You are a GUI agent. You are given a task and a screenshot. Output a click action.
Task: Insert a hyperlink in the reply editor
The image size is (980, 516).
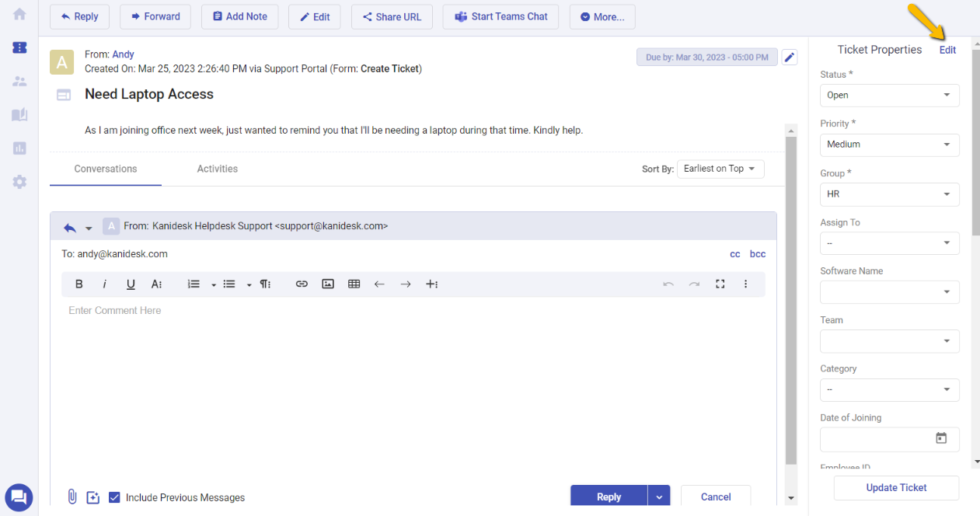[302, 284]
